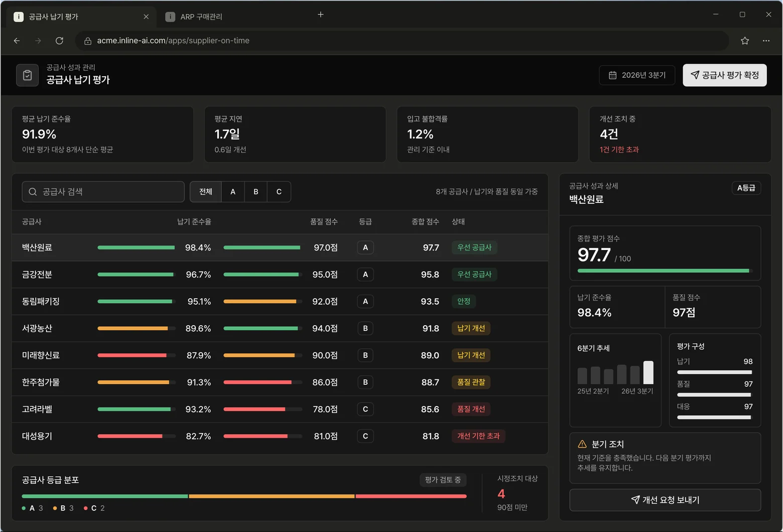Click the 안정 status badge

(x=464, y=302)
